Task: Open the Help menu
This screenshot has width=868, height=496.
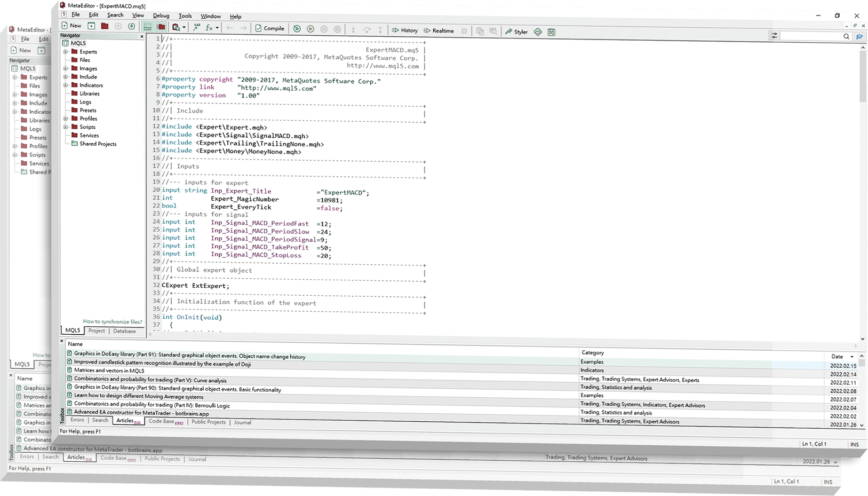Action: (235, 17)
